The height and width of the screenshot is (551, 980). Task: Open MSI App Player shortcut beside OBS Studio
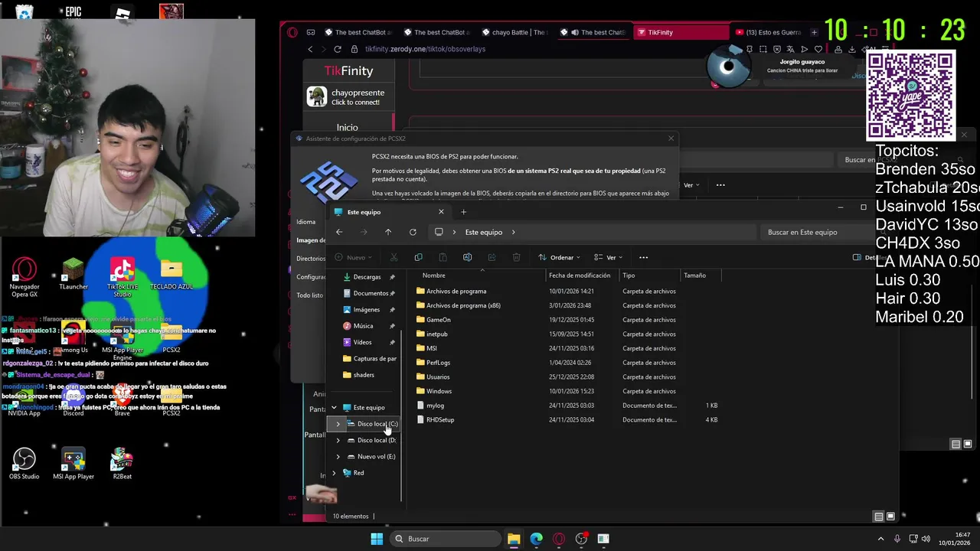coord(73,464)
